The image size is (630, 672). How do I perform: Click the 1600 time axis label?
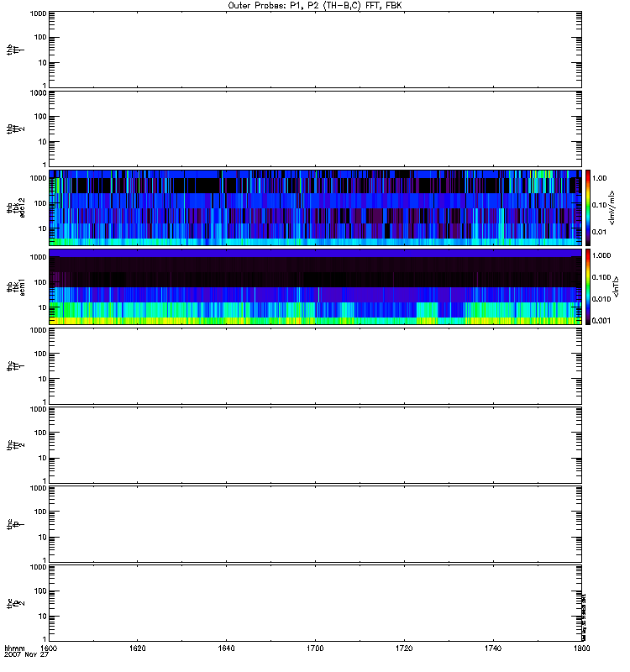pyautogui.click(x=50, y=649)
